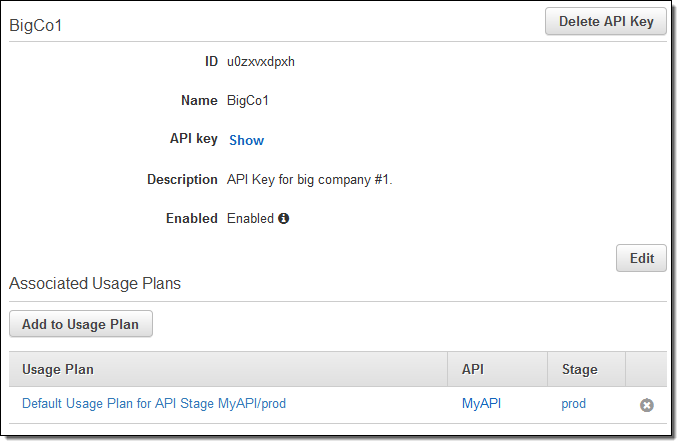Click the API key field label
Screen dimensions: 682x446
coord(194,140)
